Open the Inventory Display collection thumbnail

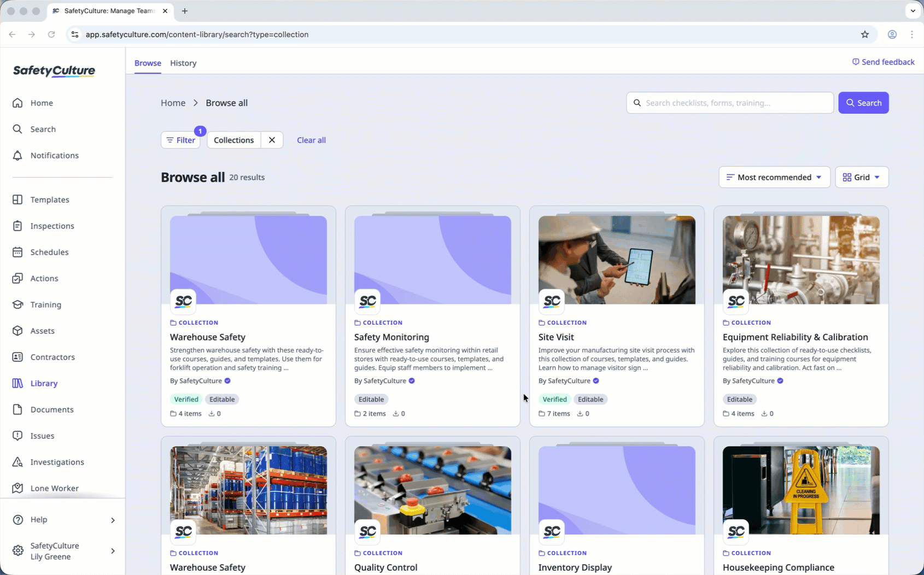(617, 490)
